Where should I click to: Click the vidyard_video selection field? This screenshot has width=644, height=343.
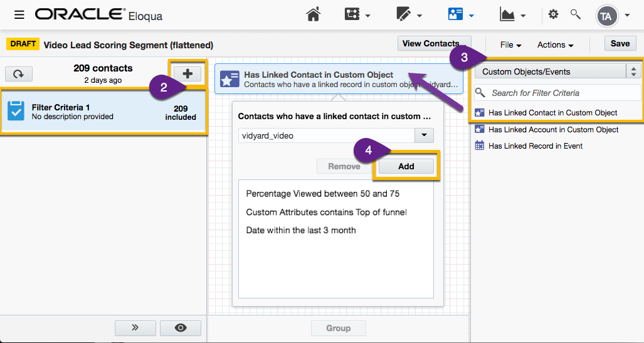click(327, 135)
